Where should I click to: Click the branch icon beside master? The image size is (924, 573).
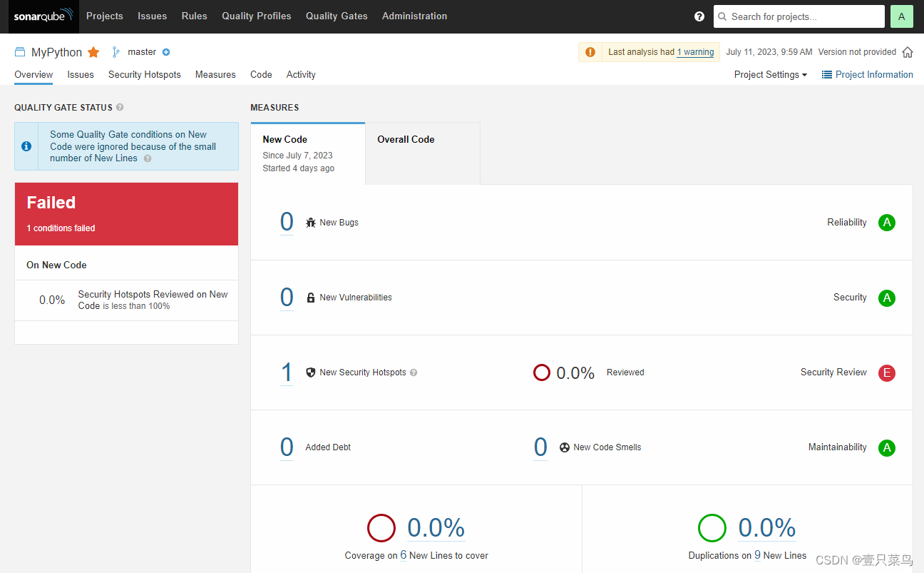115,52
